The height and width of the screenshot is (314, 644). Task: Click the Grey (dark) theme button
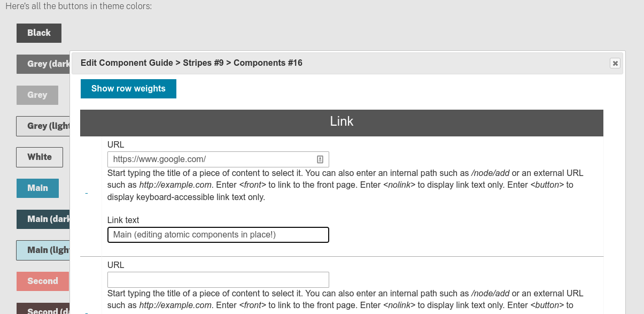43,64
